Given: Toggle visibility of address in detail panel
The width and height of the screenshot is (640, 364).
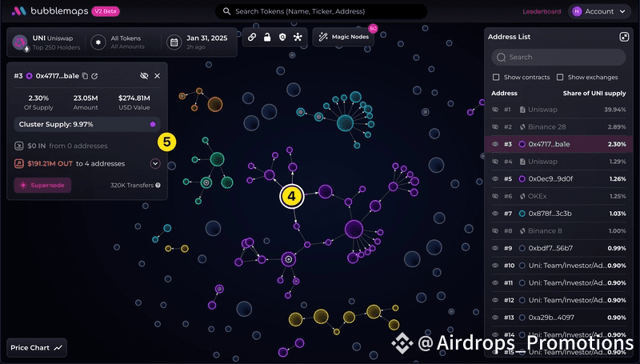Looking at the screenshot, I should pyautogui.click(x=144, y=76).
